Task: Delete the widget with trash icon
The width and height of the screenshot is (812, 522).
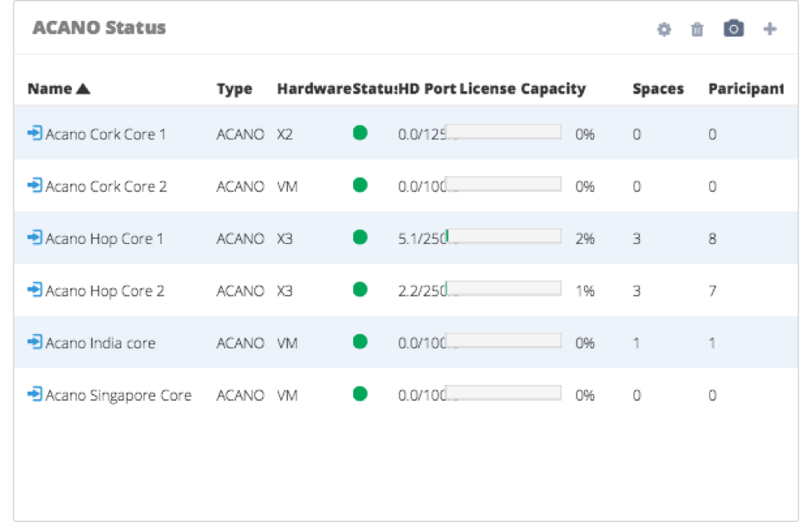Action: click(x=697, y=29)
